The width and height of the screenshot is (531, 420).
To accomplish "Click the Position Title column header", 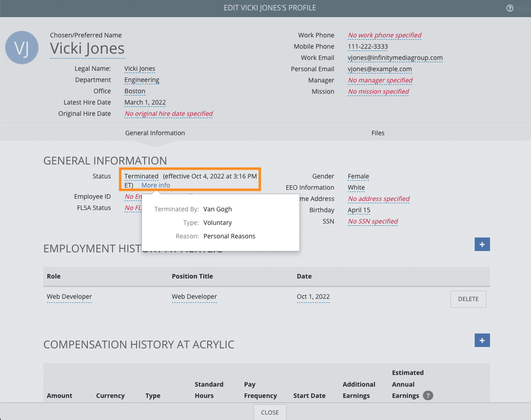I will tap(192, 276).
